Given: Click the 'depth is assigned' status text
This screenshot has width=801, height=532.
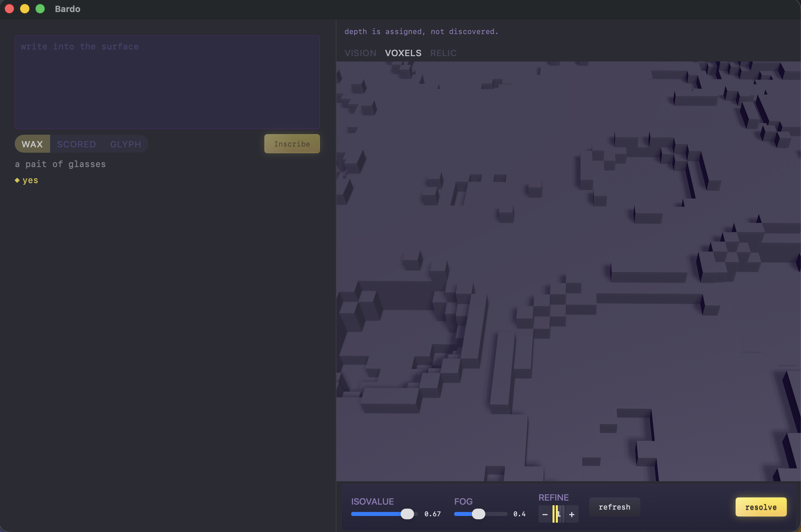Looking at the screenshot, I should pos(421,31).
